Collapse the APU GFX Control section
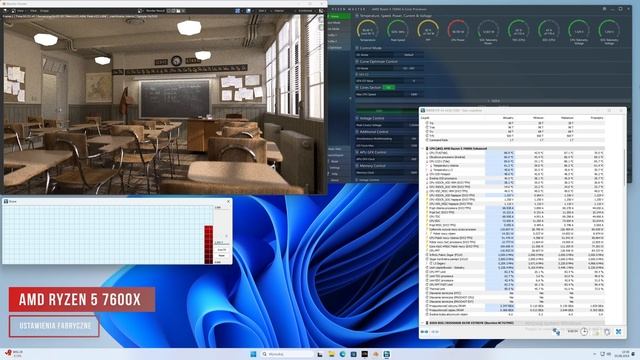The image size is (640, 360). (357, 152)
